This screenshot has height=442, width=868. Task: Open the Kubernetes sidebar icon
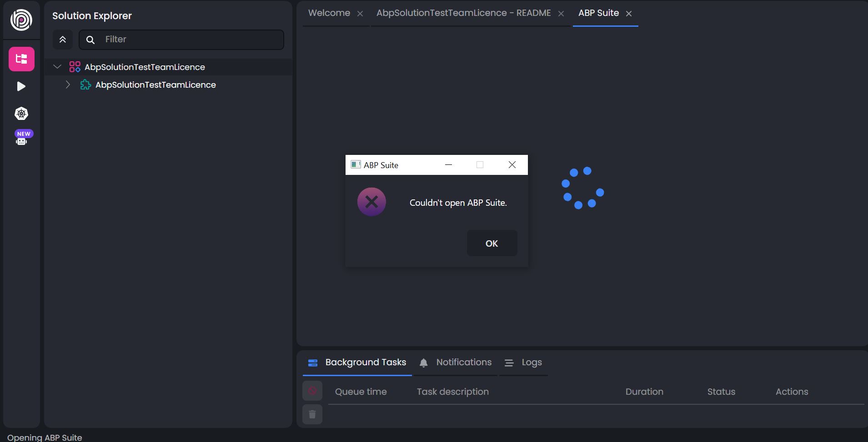21,114
